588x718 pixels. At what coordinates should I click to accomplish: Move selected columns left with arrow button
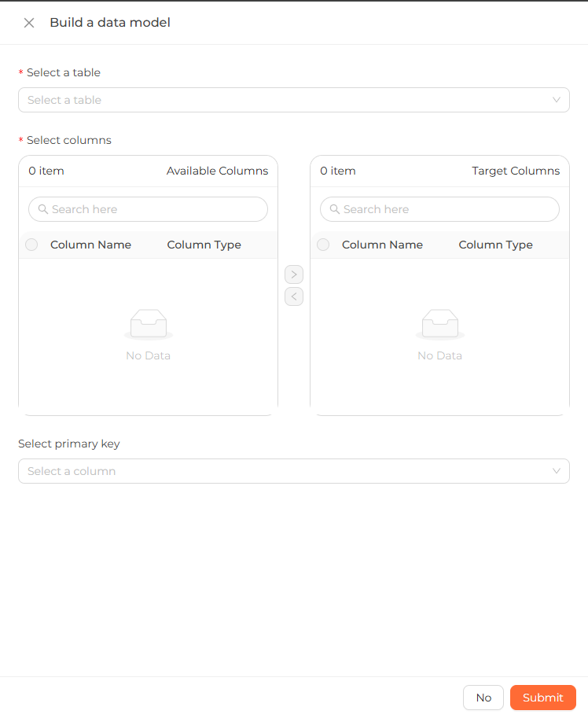coord(294,296)
